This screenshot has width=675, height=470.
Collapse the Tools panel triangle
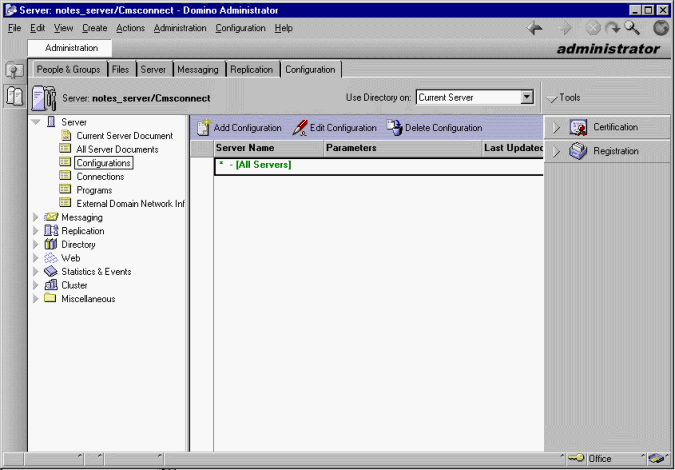tap(552, 99)
